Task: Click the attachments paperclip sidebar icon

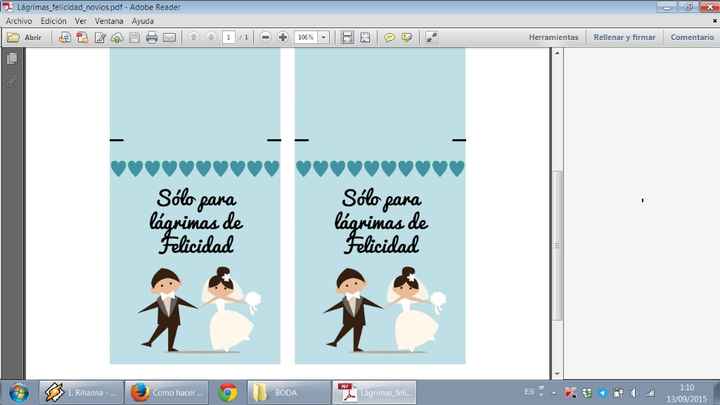Action: 12,83
